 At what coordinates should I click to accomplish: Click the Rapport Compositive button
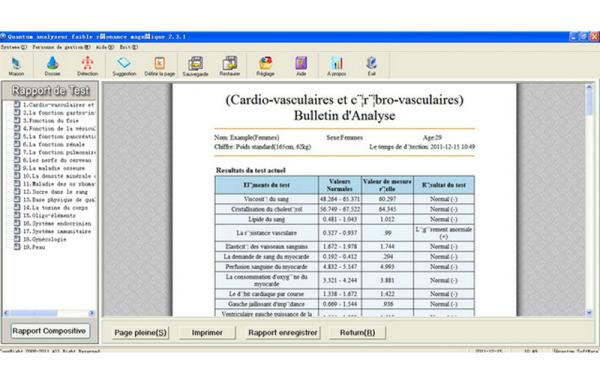(x=49, y=331)
